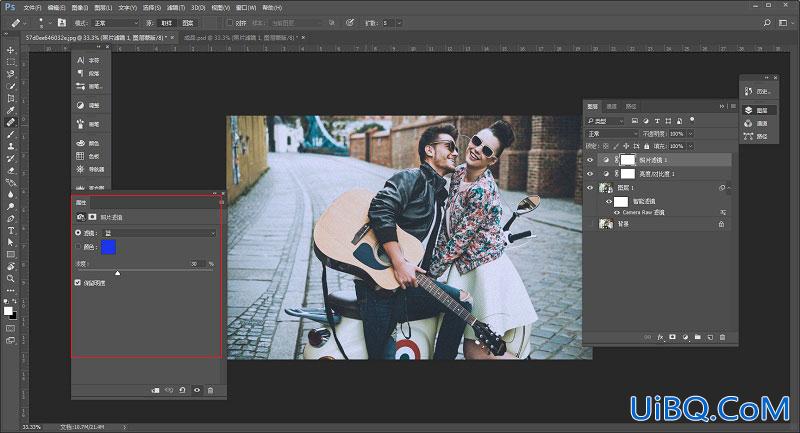Open the File menu

click(32, 8)
